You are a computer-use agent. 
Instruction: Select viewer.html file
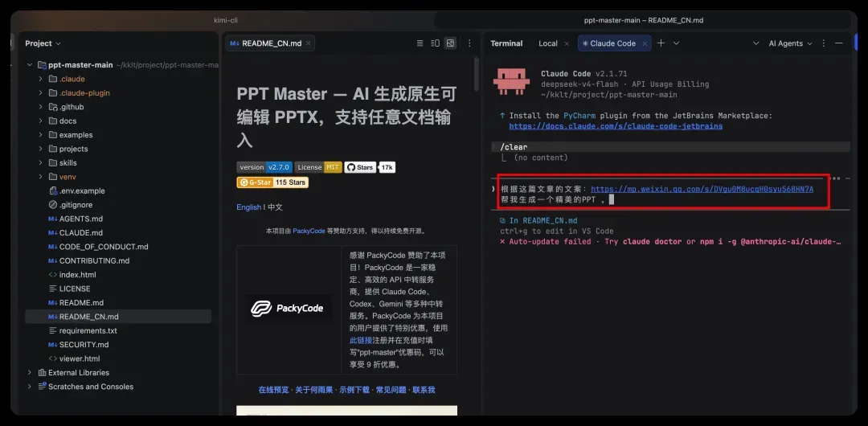pyautogui.click(x=80, y=358)
